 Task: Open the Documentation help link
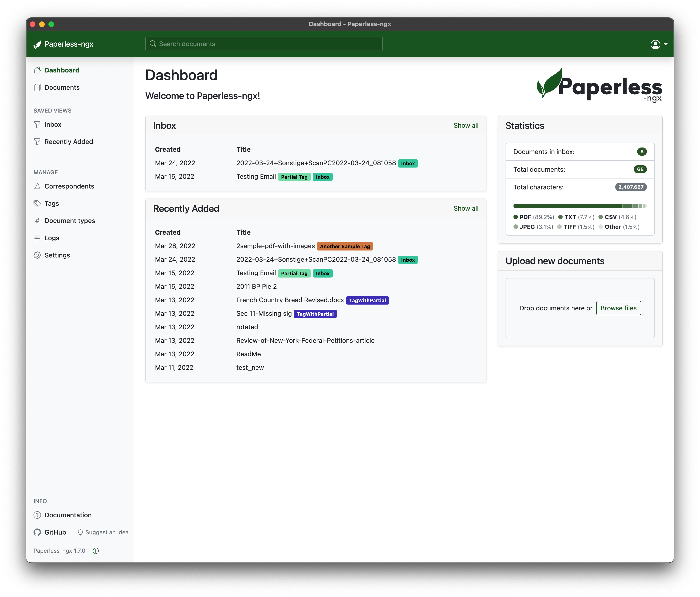[x=68, y=515]
